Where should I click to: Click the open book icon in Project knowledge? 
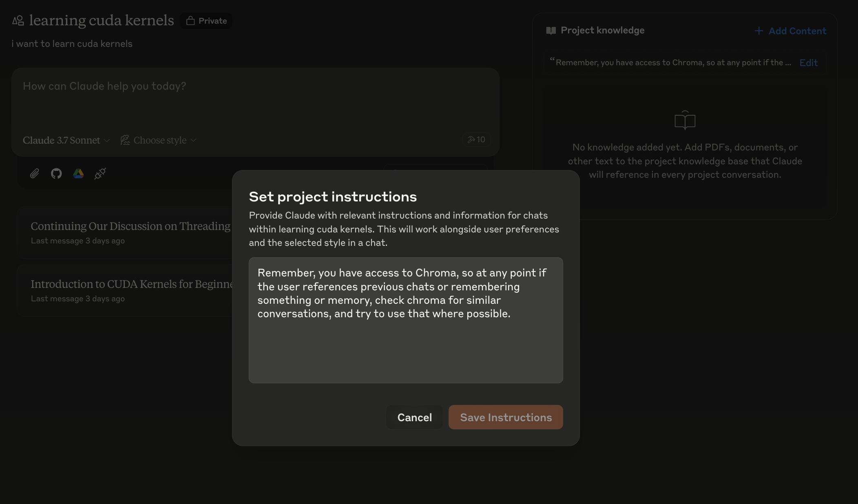[x=685, y=120]
